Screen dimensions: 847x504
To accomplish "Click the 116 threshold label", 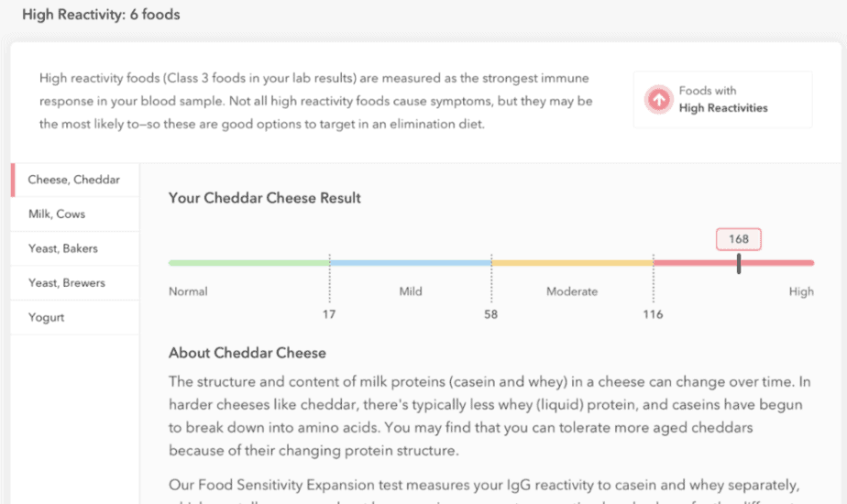I will coord(653,314).
